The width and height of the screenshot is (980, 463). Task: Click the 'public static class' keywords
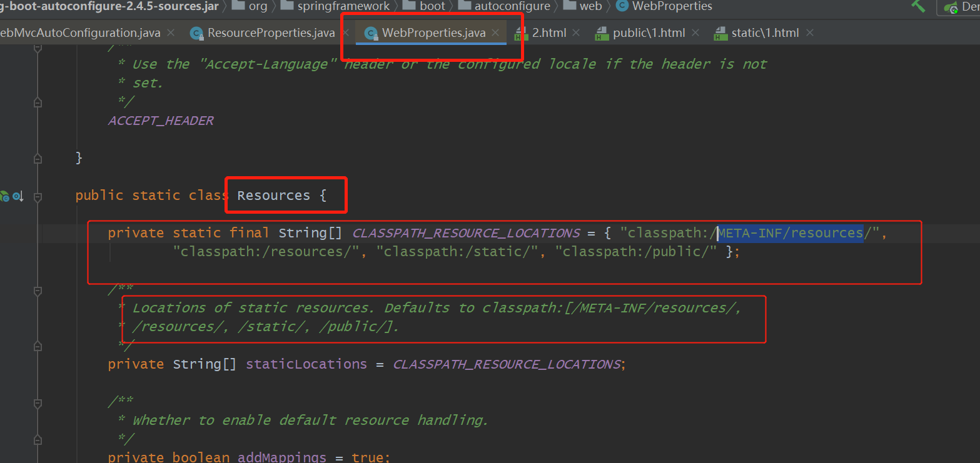point(152,196)
